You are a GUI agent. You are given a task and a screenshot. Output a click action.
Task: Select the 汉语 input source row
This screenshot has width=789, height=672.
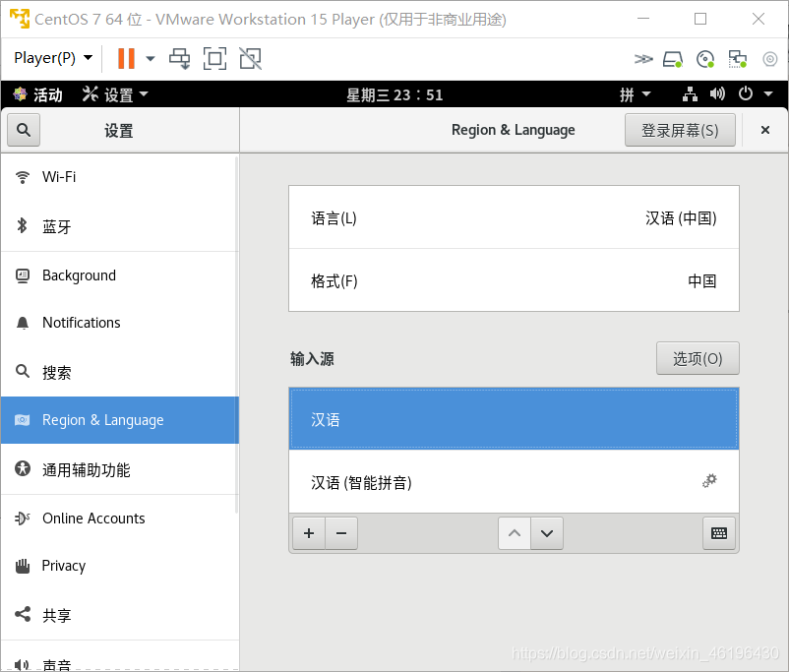point(514,418)
